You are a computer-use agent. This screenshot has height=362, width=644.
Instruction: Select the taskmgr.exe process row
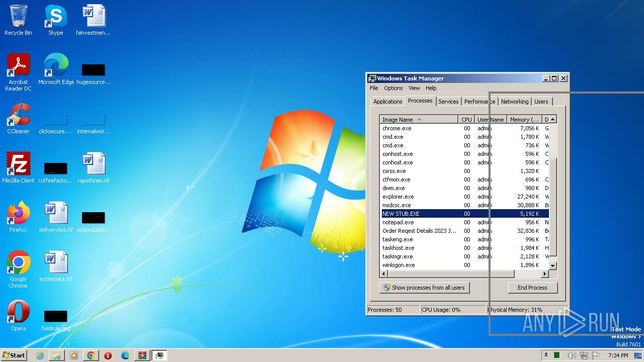tap(464, 256)
